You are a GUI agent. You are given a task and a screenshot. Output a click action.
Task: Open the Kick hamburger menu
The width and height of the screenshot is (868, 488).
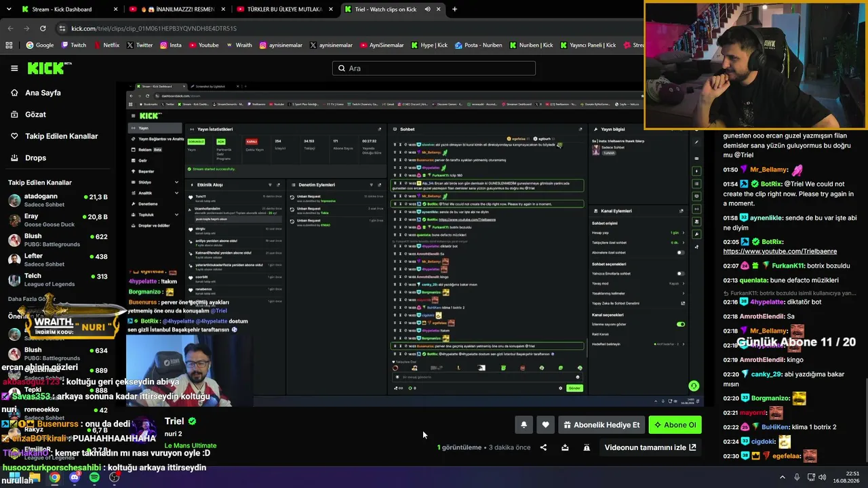14,68
